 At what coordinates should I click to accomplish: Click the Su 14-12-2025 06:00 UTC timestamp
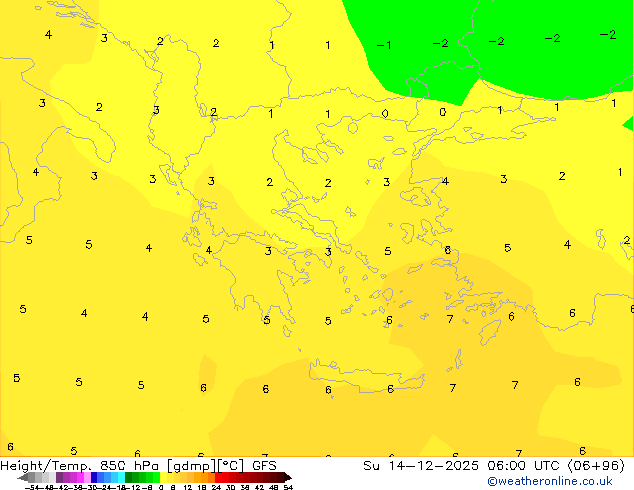point(494,466)
